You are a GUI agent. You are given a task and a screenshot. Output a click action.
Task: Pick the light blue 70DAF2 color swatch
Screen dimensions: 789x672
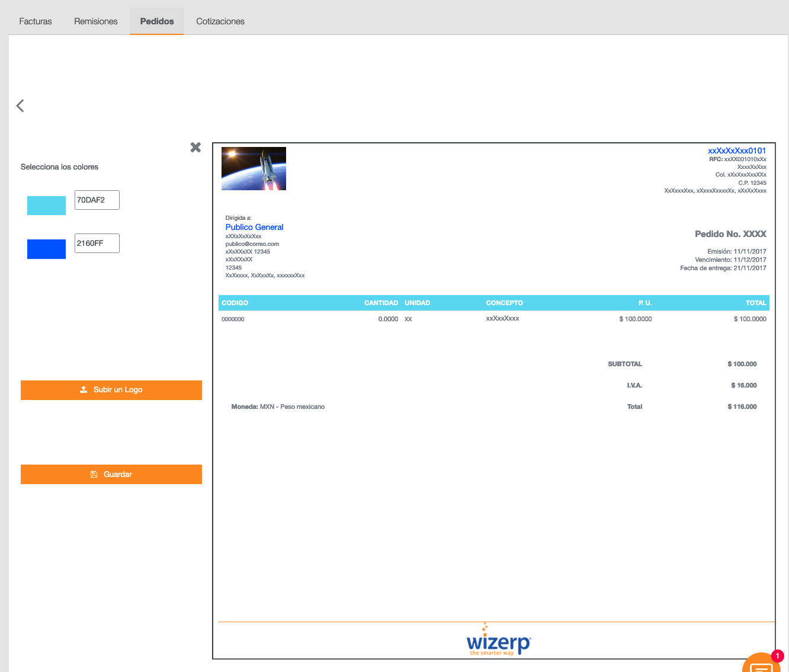(46, 206)
